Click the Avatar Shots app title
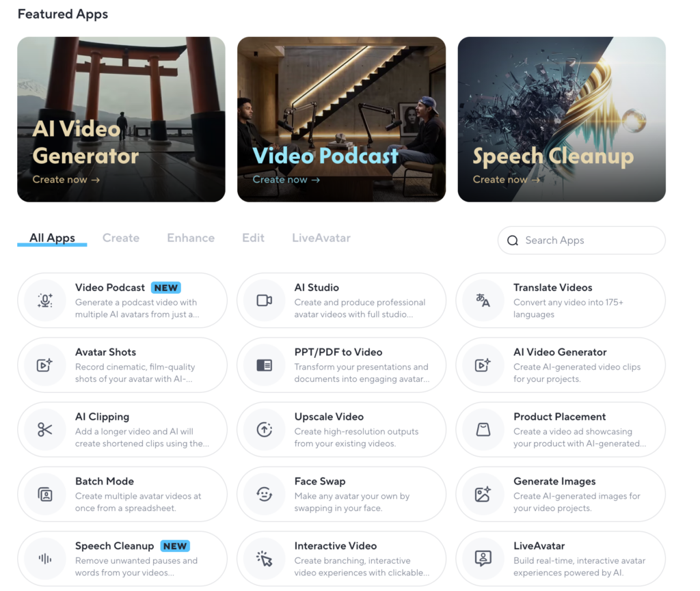 click(x=105, y=352)
